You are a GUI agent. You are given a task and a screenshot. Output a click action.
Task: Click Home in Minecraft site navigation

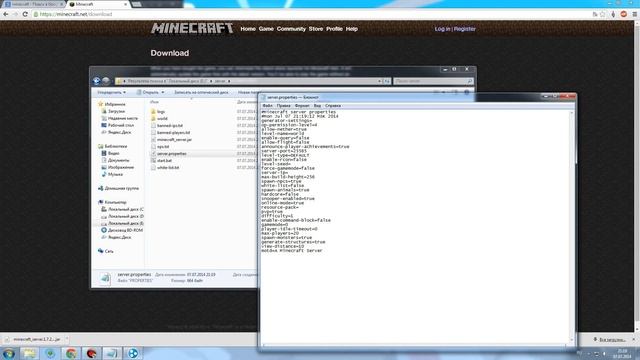point(248,29)
